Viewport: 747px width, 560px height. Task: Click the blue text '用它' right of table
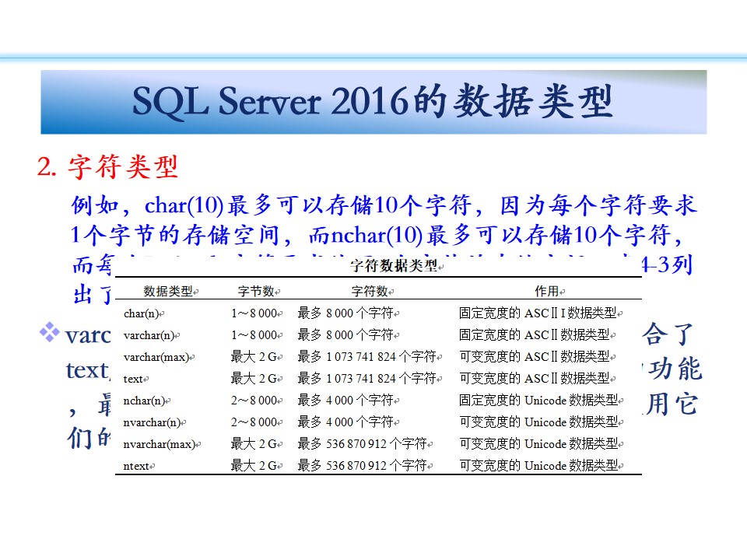coord(672,404)
